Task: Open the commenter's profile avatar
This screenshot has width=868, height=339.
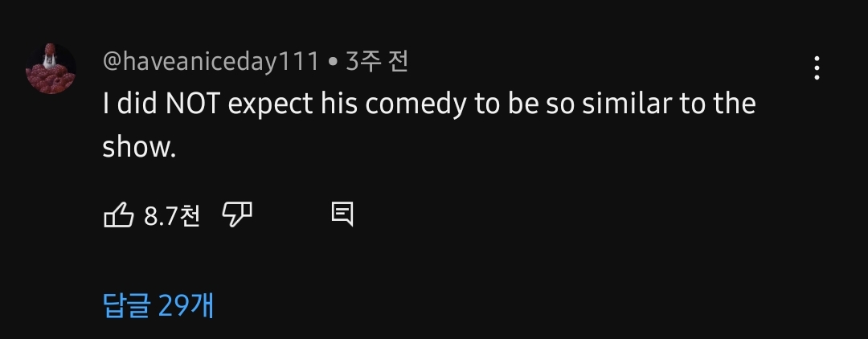Action: (x=51, y=68)
